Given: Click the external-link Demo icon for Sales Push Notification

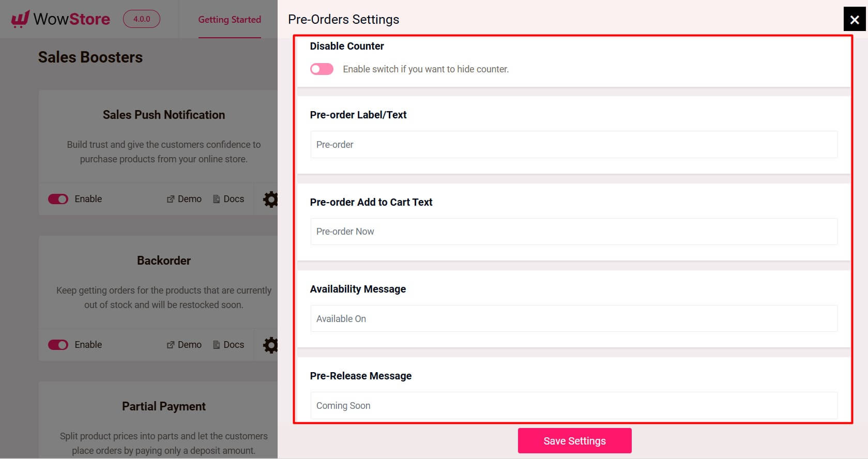Looking at the screenshot, I should [170, 198].
